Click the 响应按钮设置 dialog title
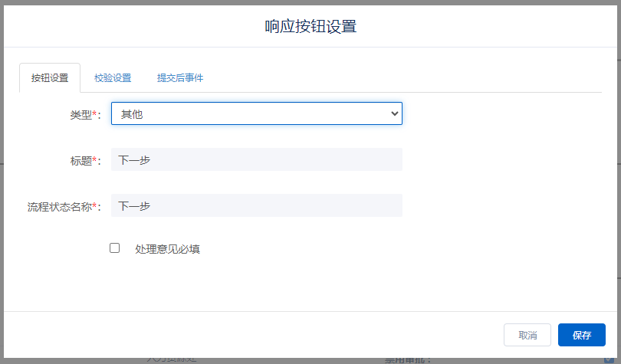 [x=310, y=26]
